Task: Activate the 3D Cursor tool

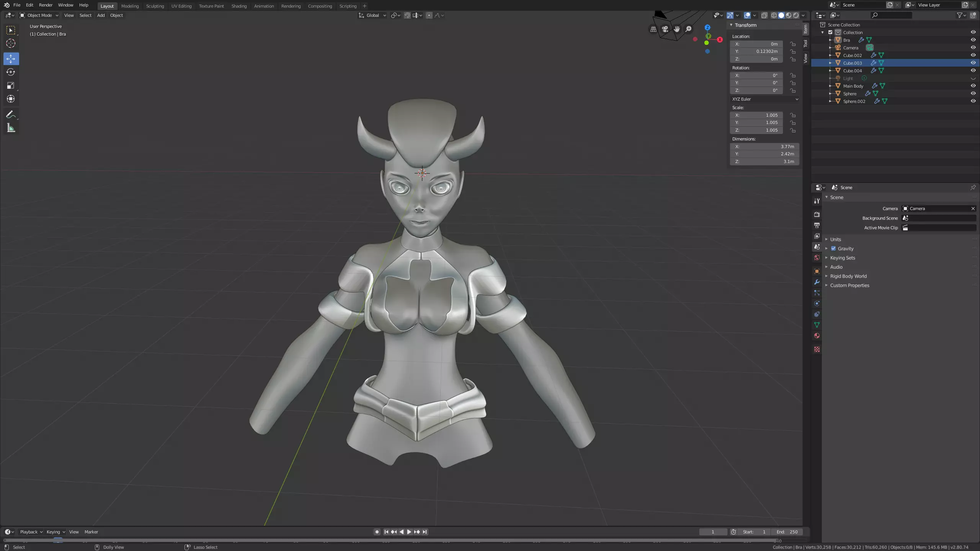Action: 11,43
